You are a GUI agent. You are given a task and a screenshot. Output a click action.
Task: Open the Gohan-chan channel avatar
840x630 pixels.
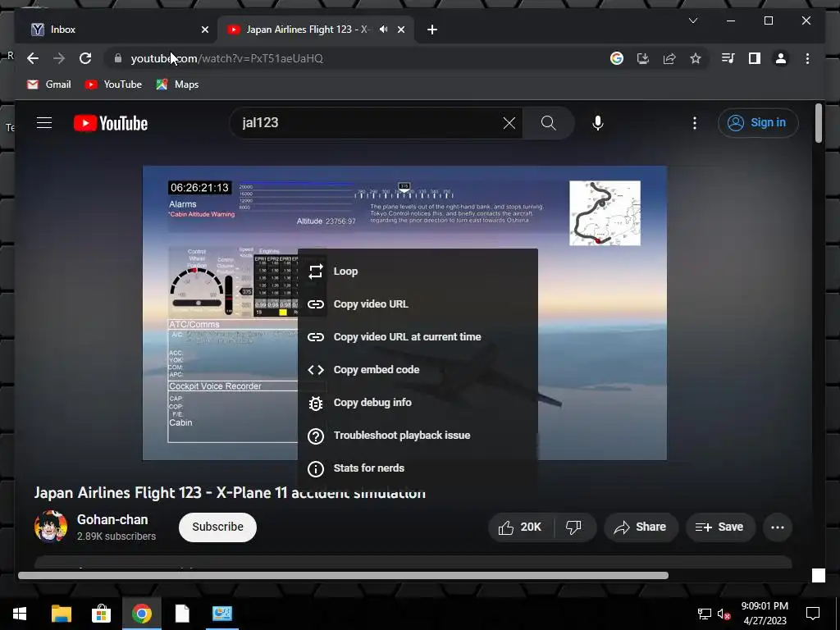[x=51, y=527]
